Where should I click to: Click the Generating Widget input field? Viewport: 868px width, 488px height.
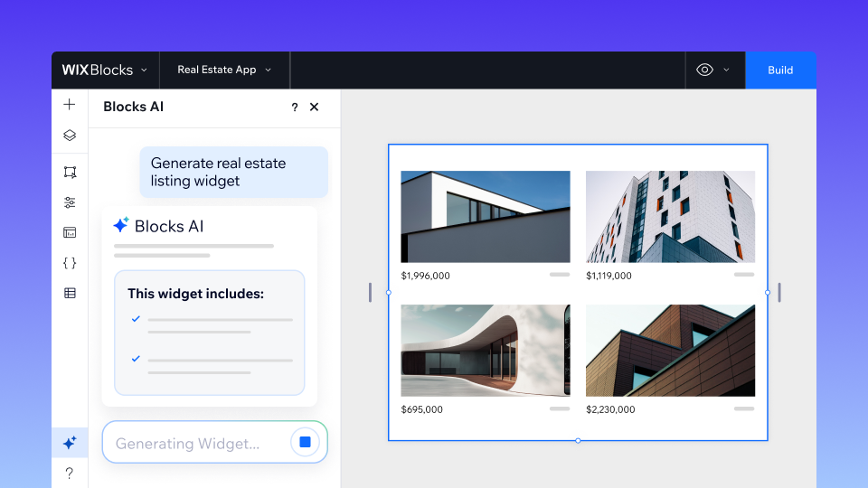click(x=215, y=442)
